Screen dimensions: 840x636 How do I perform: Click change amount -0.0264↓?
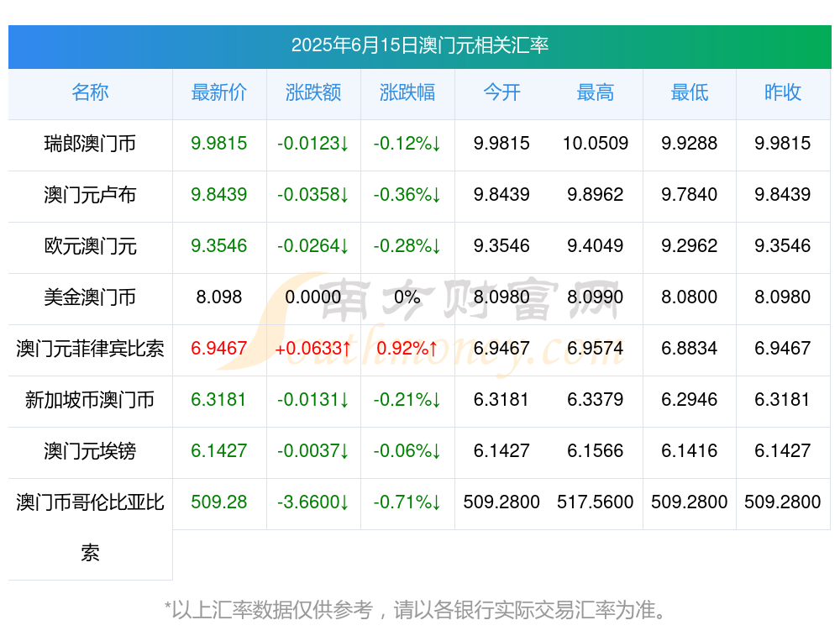point(312,245)
